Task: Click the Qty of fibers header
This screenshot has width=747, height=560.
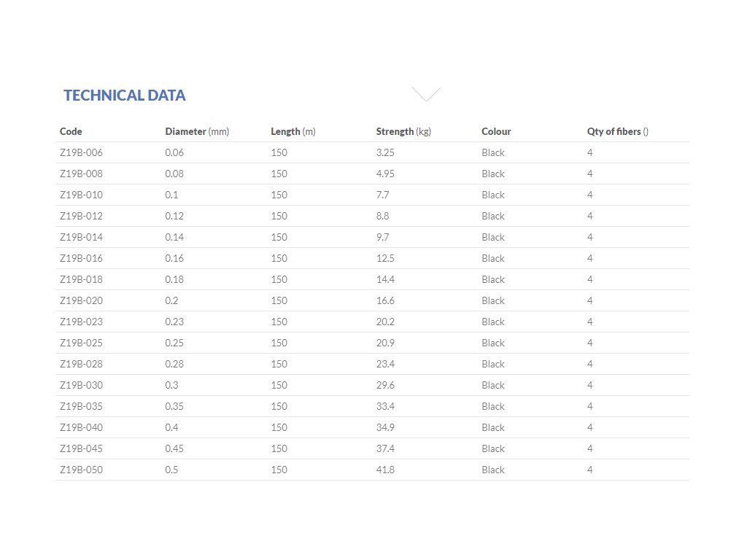Action: point(617,132)
